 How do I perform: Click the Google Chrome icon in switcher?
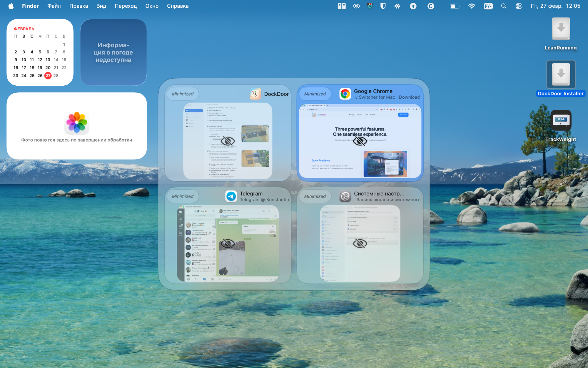click(345, 94)
